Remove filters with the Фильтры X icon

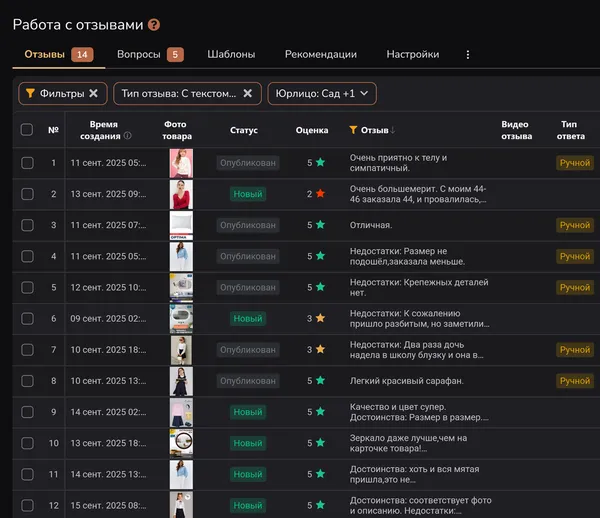pyautogui.click(x=93, y=94)
